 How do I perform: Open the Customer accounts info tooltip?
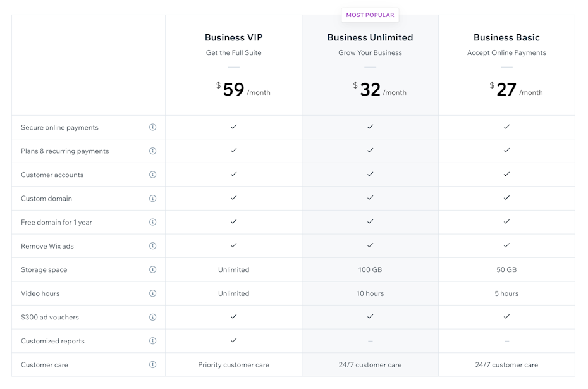click(x=152, y=175)
